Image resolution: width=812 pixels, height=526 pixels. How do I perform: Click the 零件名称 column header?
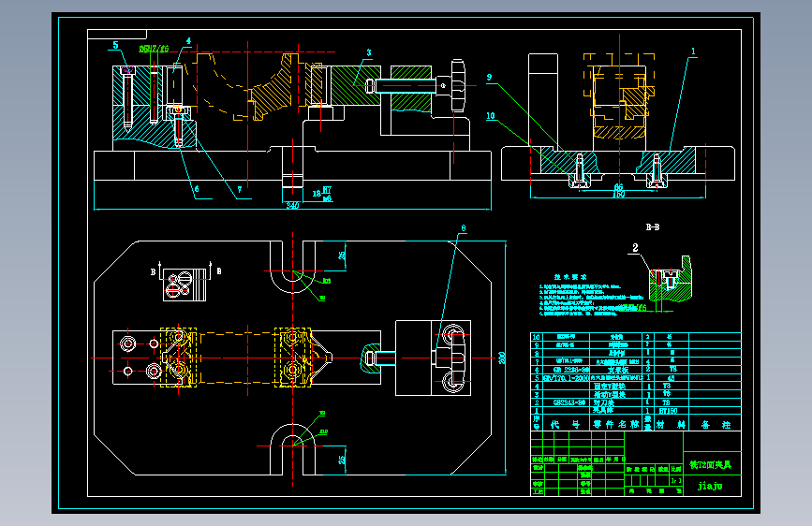pos(615,425)
